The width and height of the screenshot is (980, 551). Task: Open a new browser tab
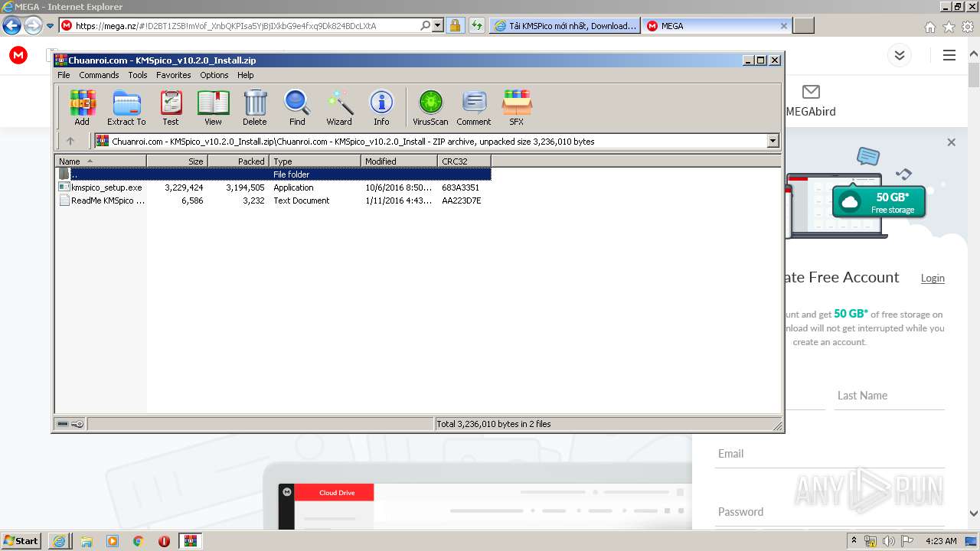[x=803, y=25]
